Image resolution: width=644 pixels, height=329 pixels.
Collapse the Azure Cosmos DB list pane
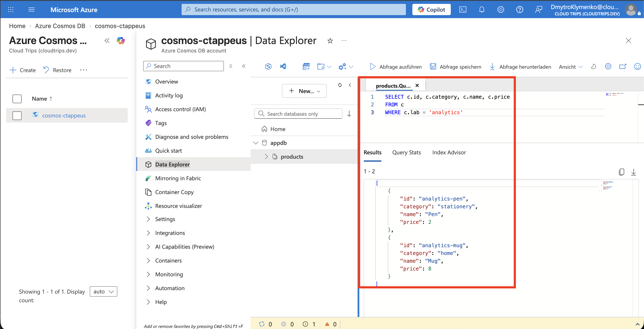[x=107, y=41]
